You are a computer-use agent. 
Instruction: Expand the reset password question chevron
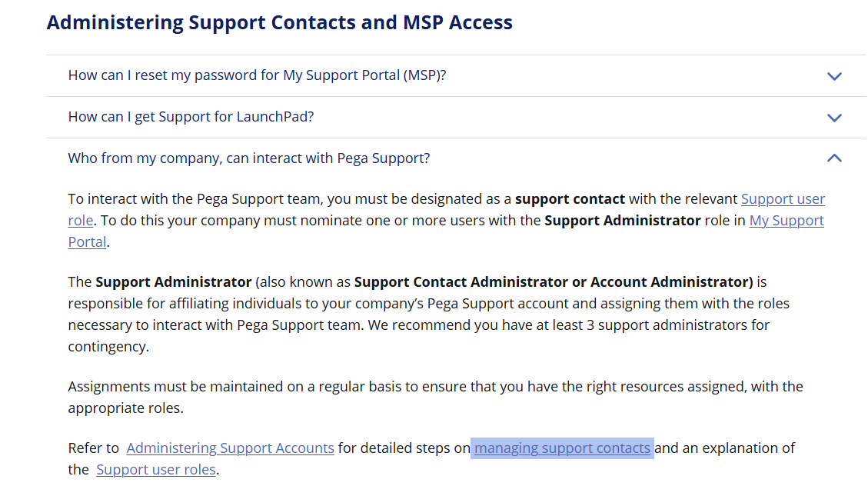pos(834,76)
